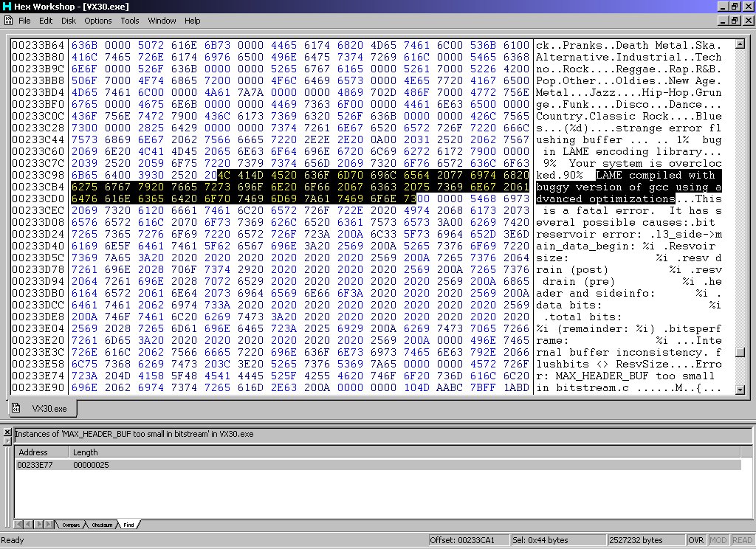Click the Offset: 00233CA1 status field
This screenshot has height=549, width=756.
(468, 540)
